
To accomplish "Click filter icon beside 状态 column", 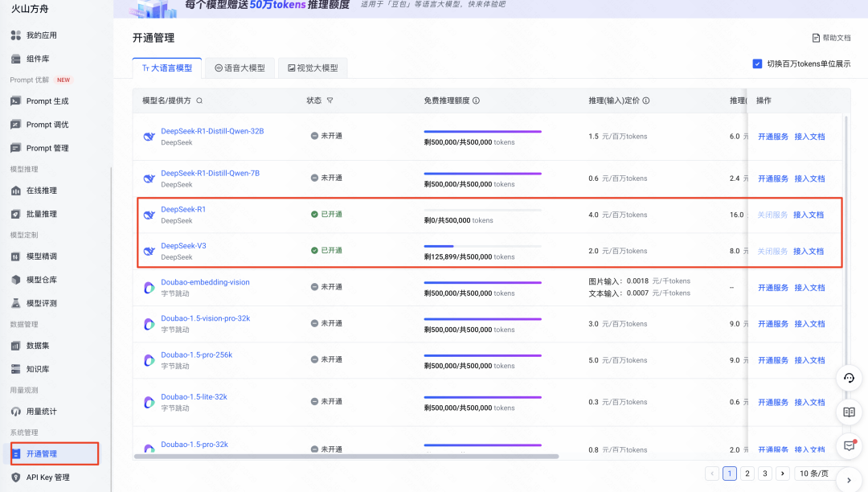I will (x=330, y=100).
